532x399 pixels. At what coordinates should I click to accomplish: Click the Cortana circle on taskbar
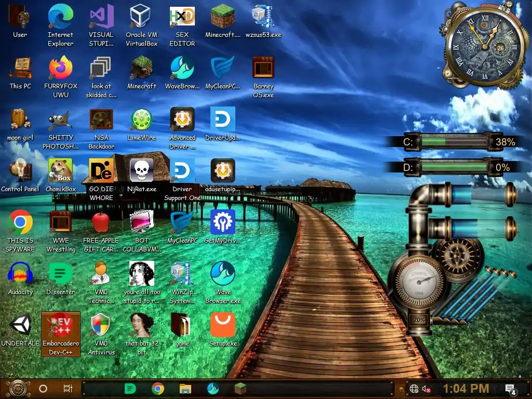(43, 389)
